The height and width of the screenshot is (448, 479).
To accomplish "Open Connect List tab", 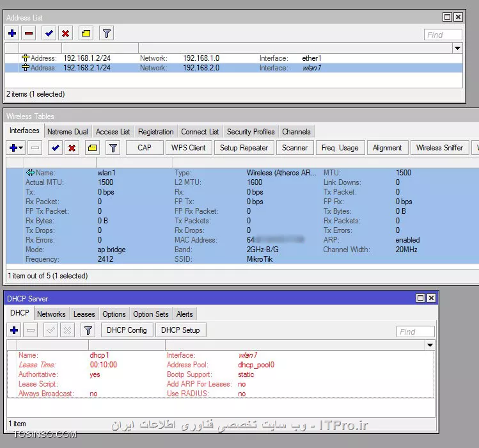I will [x=200, y=132].
